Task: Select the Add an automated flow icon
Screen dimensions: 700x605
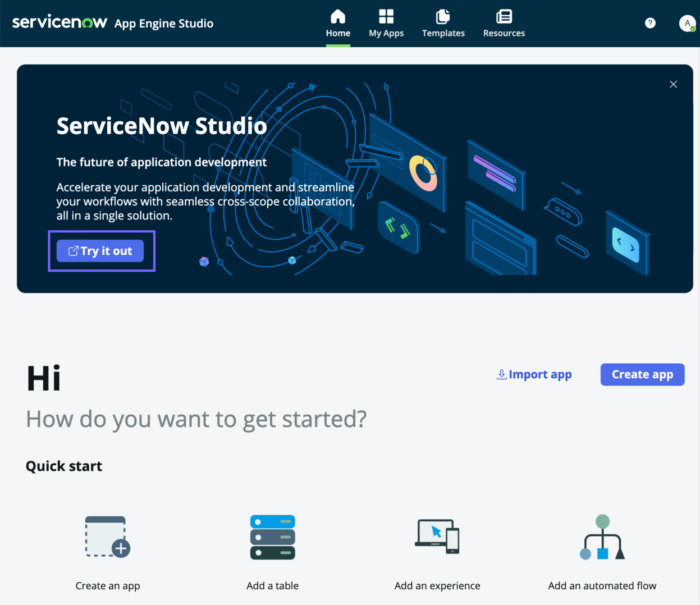Action: (x=602, y=537)
